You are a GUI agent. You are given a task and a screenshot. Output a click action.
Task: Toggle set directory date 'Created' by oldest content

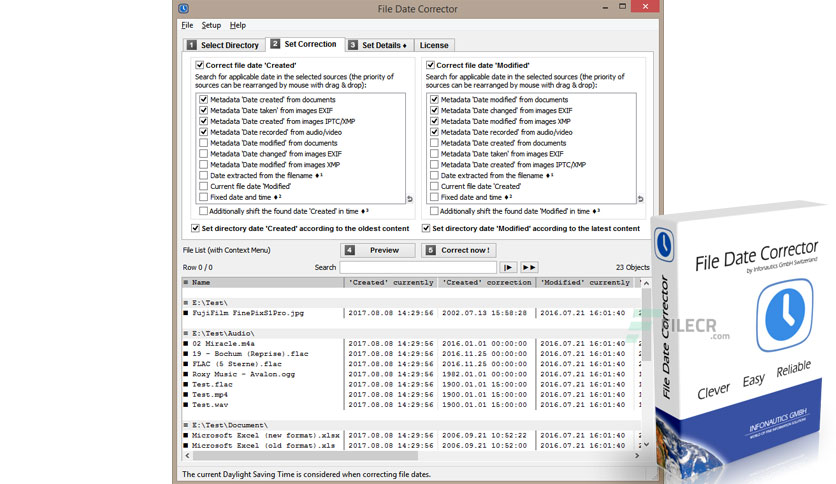(x=195, y=228)
